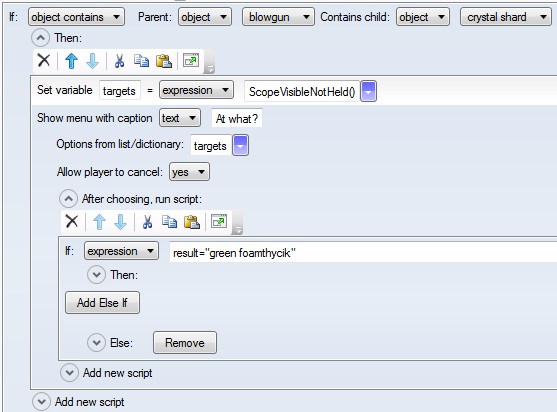Expand the inner Then section
The height and width of the screenshot is (412, 557).
click(96, 275)
